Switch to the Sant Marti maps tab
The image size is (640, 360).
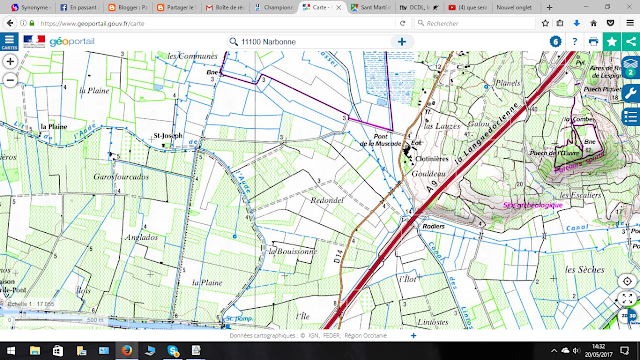(x=371, y=7)
